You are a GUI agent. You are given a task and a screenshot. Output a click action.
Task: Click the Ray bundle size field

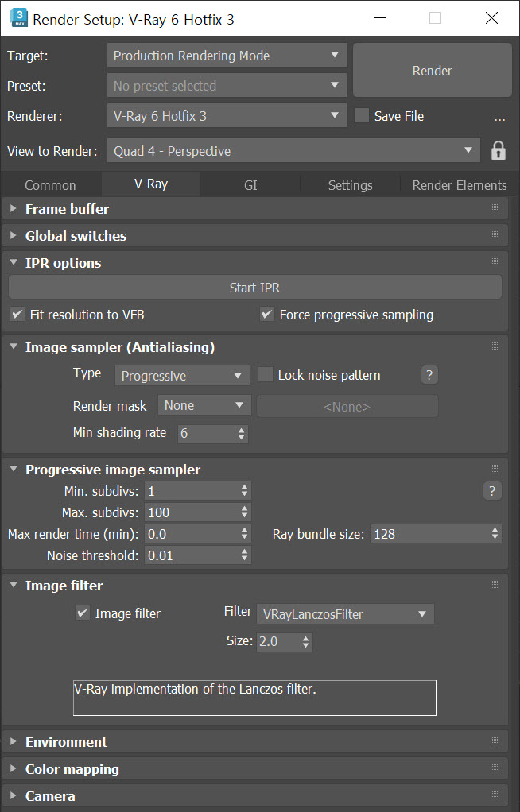(x=430, y=534)
